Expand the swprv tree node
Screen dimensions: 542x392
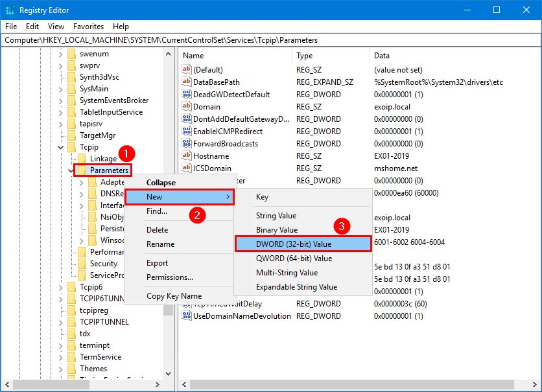61,65
